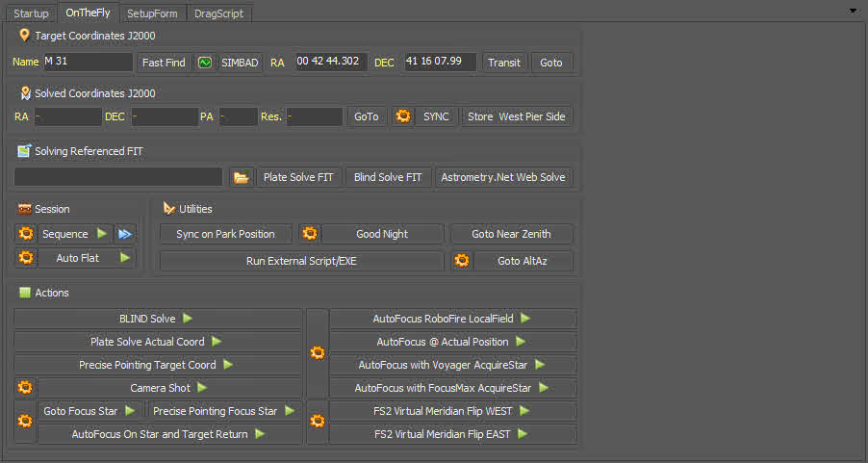Click Blind Solve FIT button
Image resolution: width=868 pixels, height=463 pixels.
click(x=388, y=177)
